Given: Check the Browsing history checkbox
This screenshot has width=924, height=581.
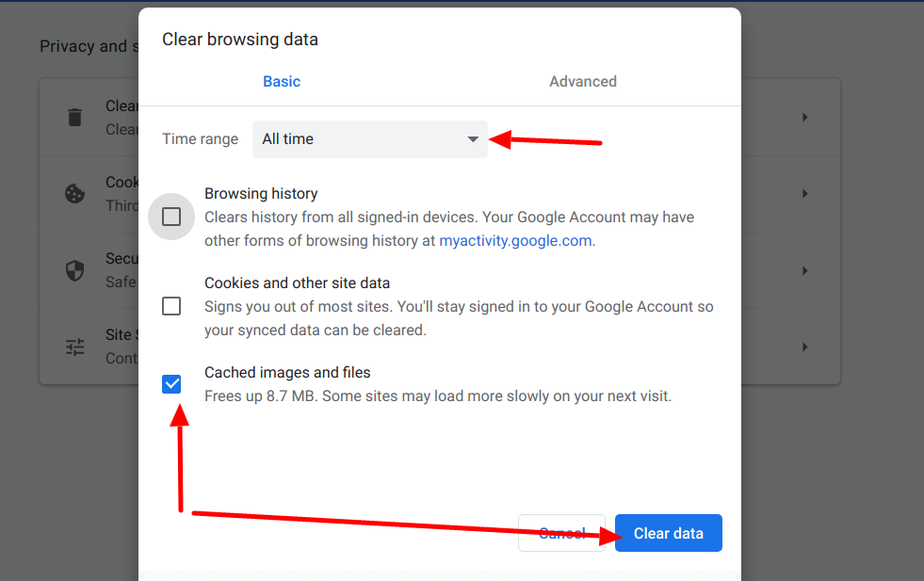Looking at the screenshot, I should [171, 217].
